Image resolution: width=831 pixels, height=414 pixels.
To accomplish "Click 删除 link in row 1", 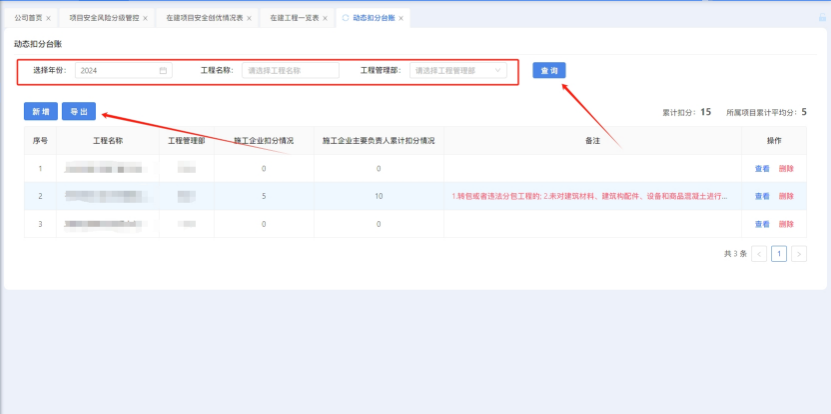I will pos(786,168).
